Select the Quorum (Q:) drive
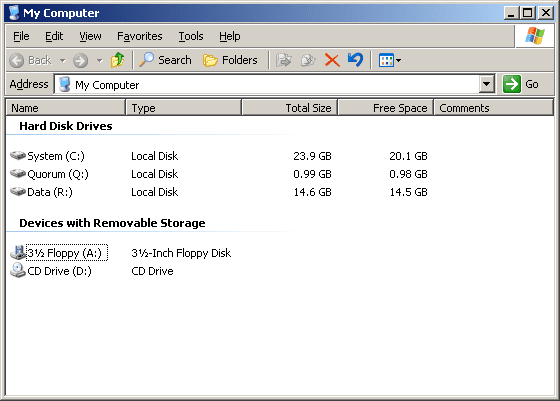This screenshot has width=560, height=401. pos(49,174)
